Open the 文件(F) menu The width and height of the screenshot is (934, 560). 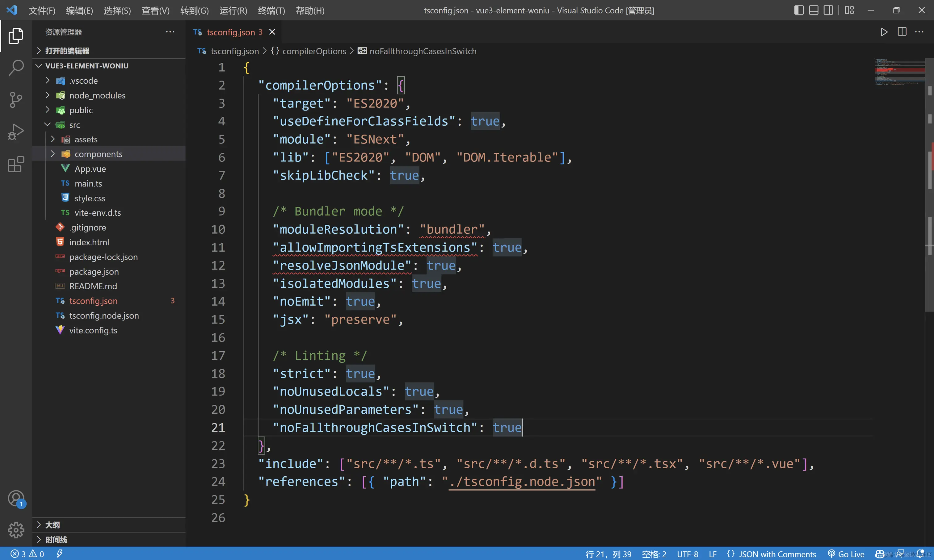coord(42,10)
